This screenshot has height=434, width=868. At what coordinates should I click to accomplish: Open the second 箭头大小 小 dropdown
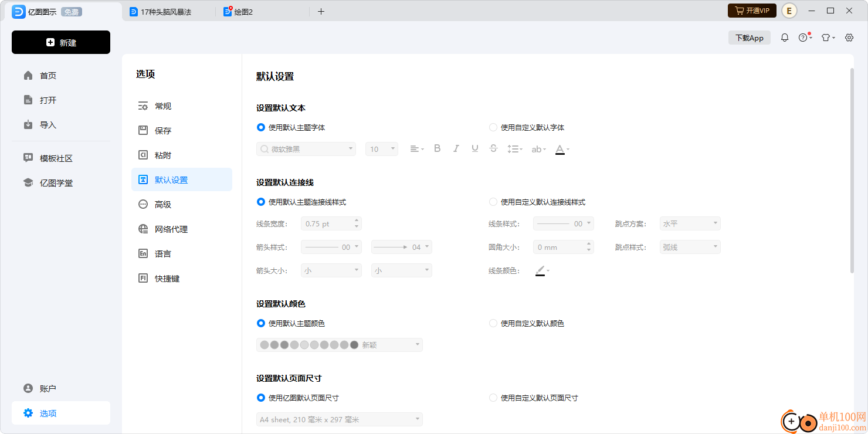(x=402, y=270)
